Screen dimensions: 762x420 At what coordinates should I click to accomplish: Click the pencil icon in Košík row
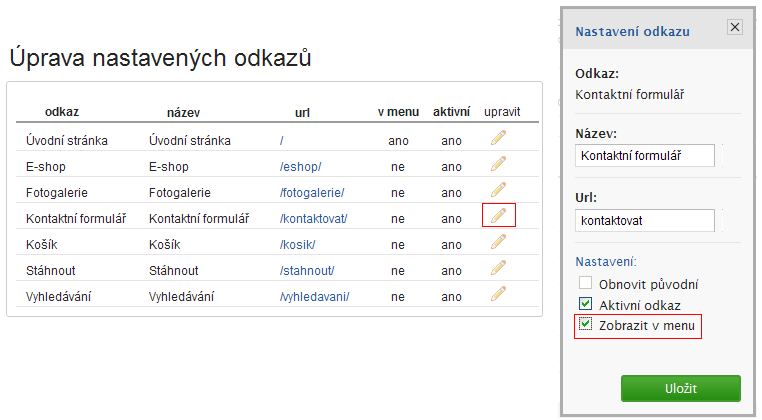[x=498, y=243]
